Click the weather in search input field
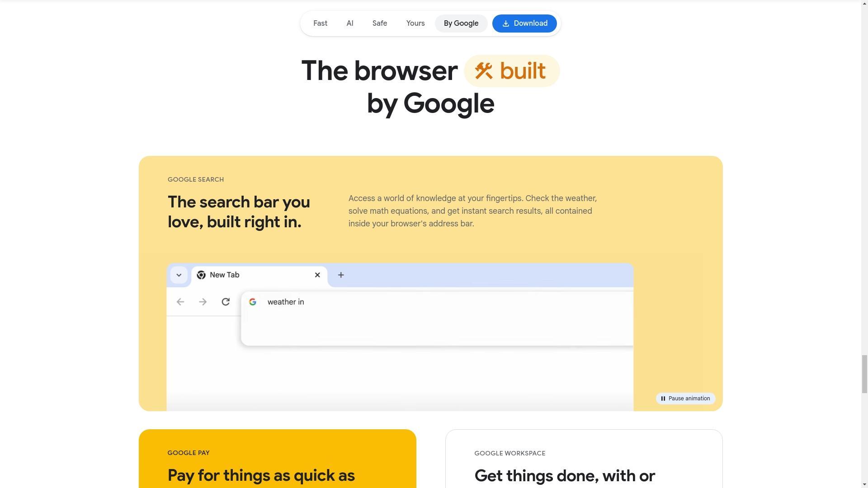This screenshot has height=488, width=868. click(x=436, y=302)
